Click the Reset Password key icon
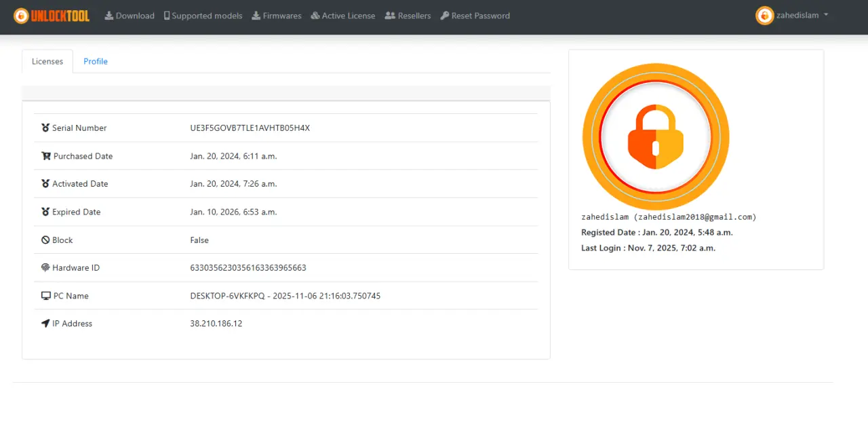This screenshot has height=435, width=868. click(445, 16)
